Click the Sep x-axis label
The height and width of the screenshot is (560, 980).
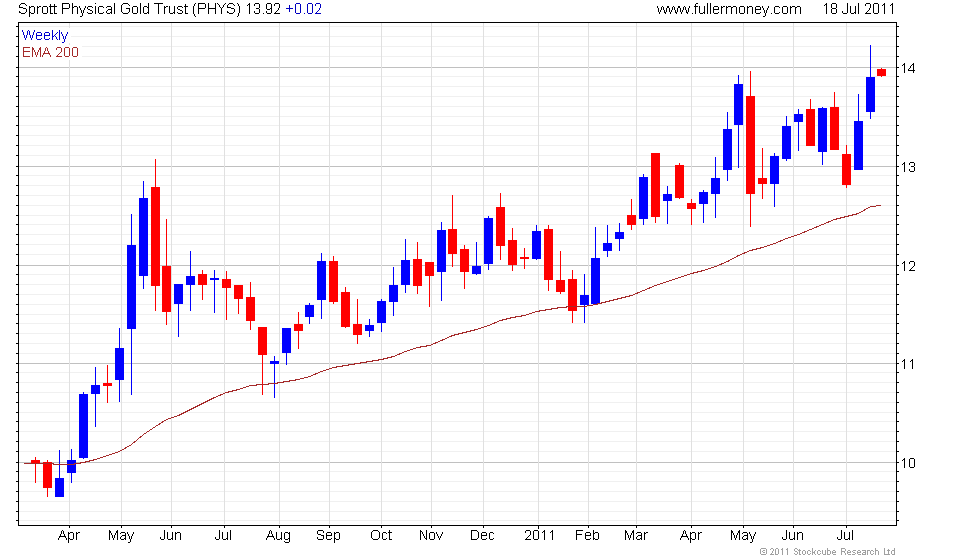coord(328,536)
